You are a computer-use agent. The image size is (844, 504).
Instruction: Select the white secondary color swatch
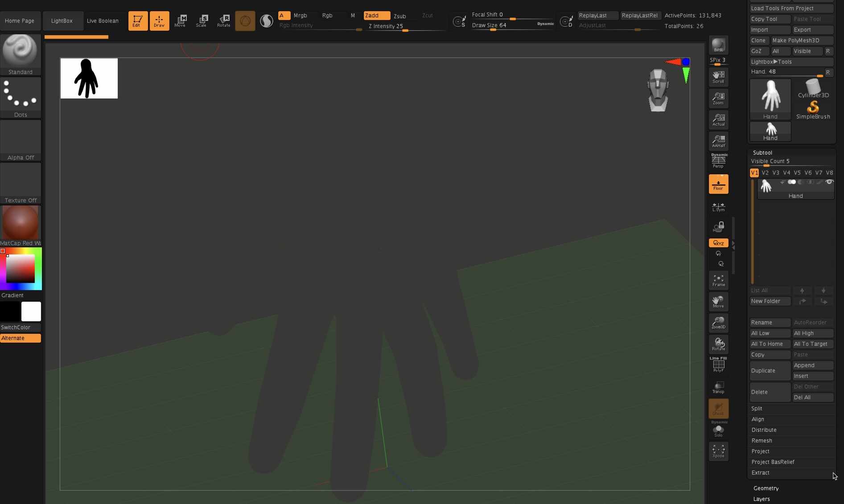coord(31,311)
